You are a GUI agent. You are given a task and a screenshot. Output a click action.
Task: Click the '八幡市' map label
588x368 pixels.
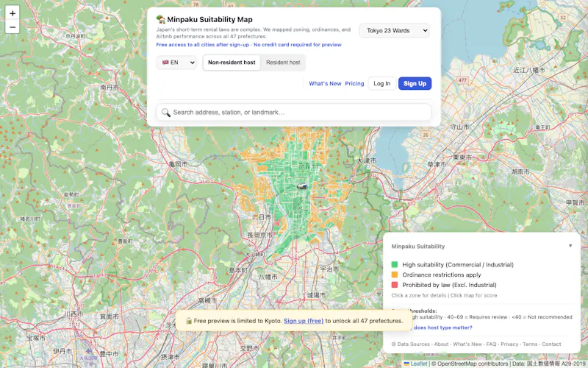[x=268, y=277]
